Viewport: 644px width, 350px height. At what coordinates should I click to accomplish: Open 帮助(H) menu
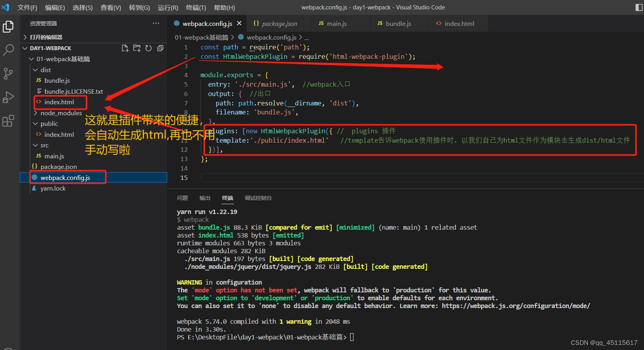pyautogui.click(x=224, y=7)
